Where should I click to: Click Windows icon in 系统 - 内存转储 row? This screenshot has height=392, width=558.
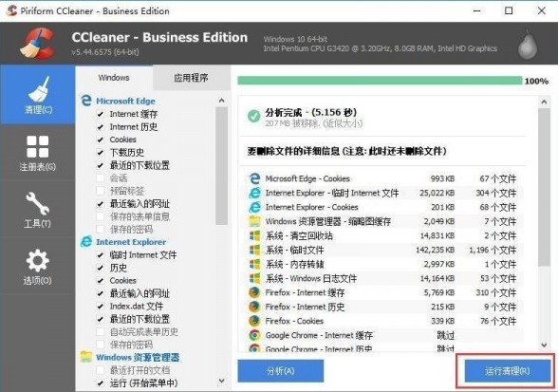pyautogui.click(x=254, y=264)
